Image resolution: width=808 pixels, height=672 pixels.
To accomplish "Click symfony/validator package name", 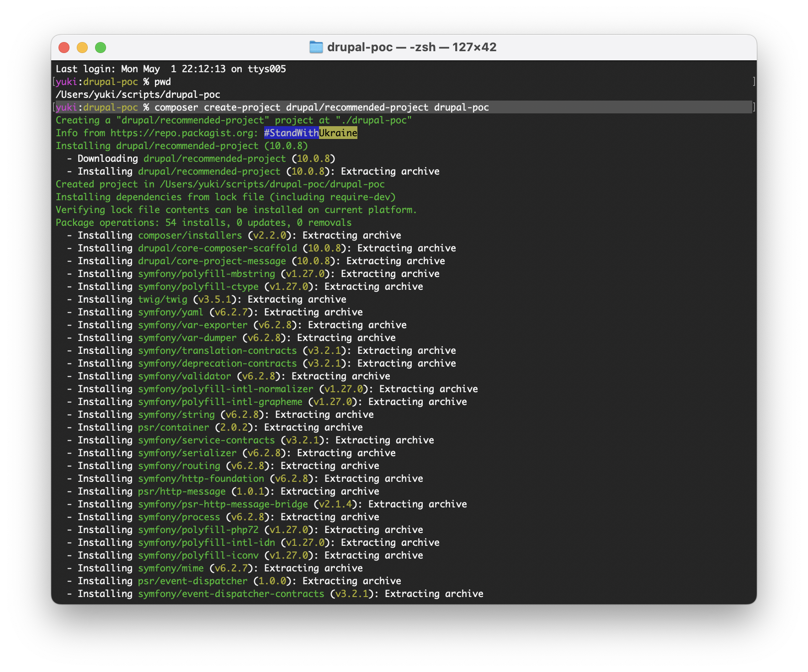I will (x=185, y=376).
